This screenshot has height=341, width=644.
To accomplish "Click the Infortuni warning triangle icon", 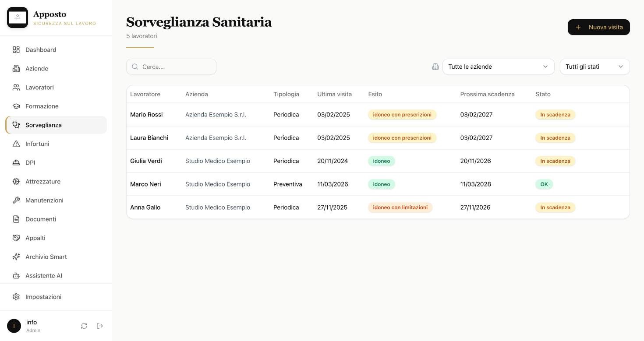I will (x=16, y=144).
